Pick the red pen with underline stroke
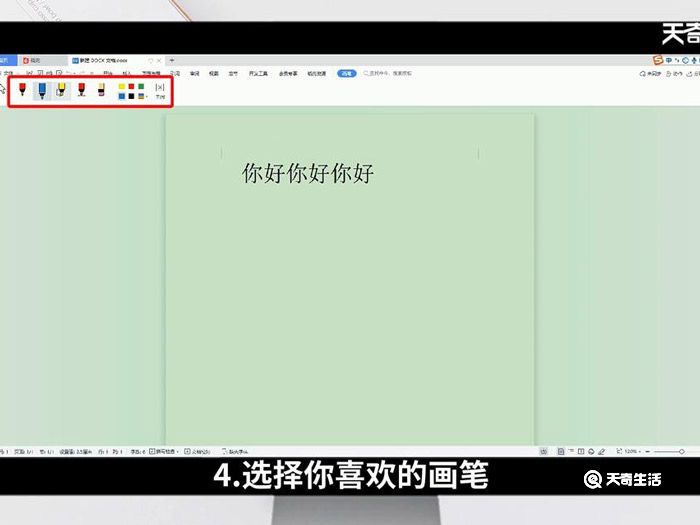 tap(81, 90)
